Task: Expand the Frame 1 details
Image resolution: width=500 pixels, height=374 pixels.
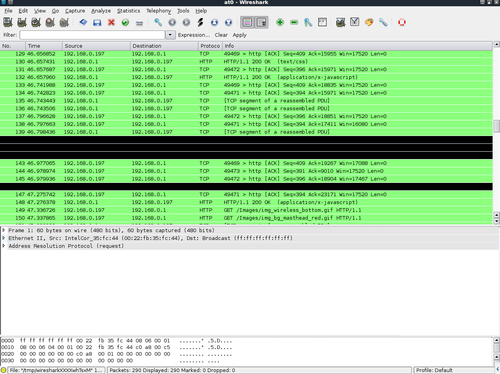Action: click(4, 230)
